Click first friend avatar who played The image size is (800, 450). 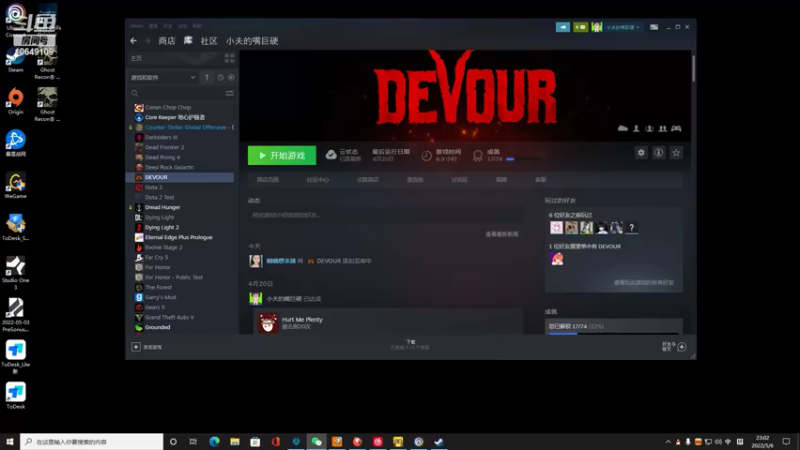coord(556,228)
